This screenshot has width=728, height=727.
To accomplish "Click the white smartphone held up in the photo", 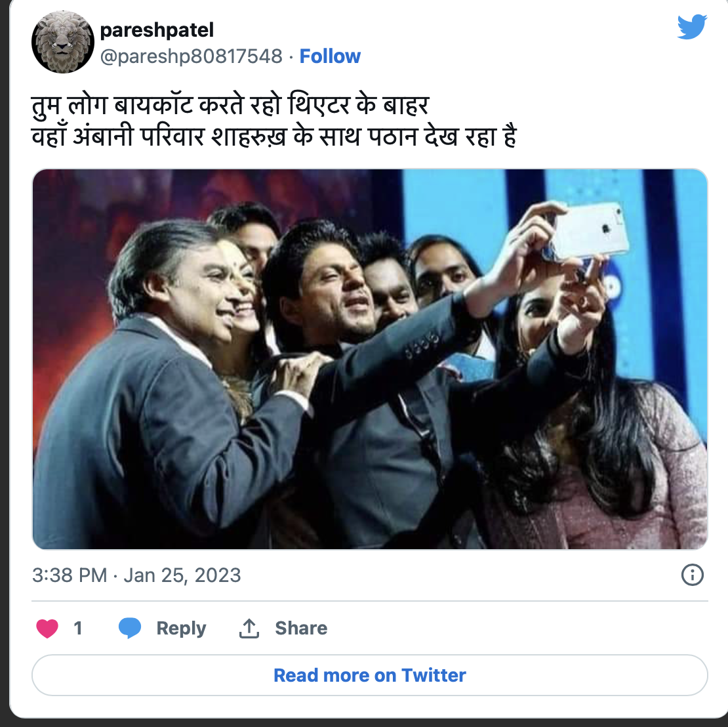I will [x=589, y=232].
